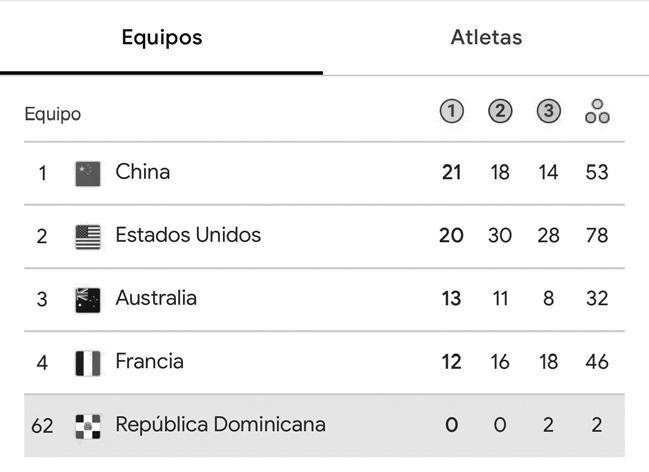This screenshot has height=472, width=649.
Task: Select the Australia team name
Action: coord(156,298)
